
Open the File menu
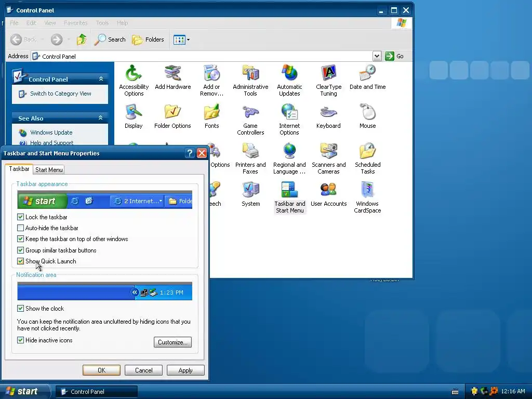tap(14, 23)
